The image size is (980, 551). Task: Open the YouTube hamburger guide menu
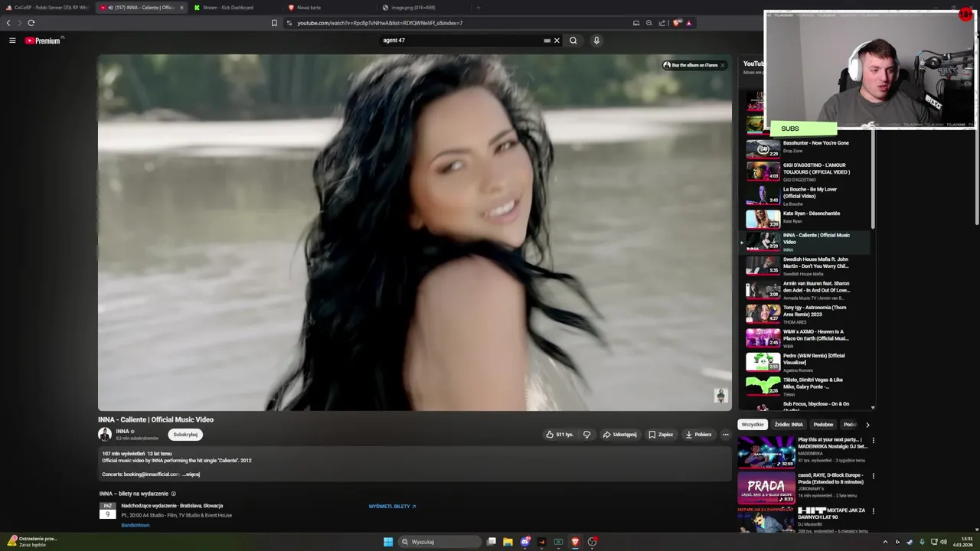click(x=12, y=41)
